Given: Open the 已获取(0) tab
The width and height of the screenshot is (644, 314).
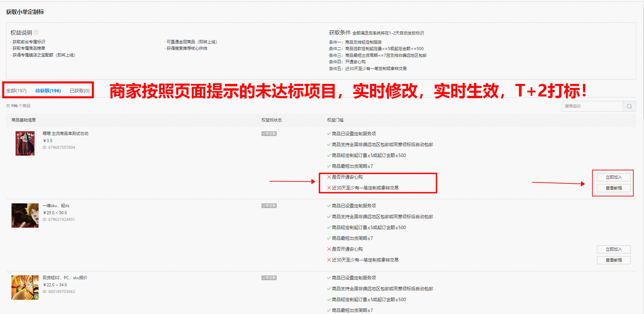Looking at the screenshot, I should click(79, 91).
